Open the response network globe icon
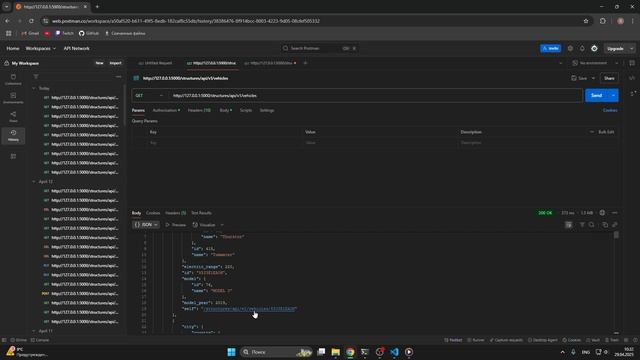The width and height of the screenshot is (640, 360). [x=602, y=213]
